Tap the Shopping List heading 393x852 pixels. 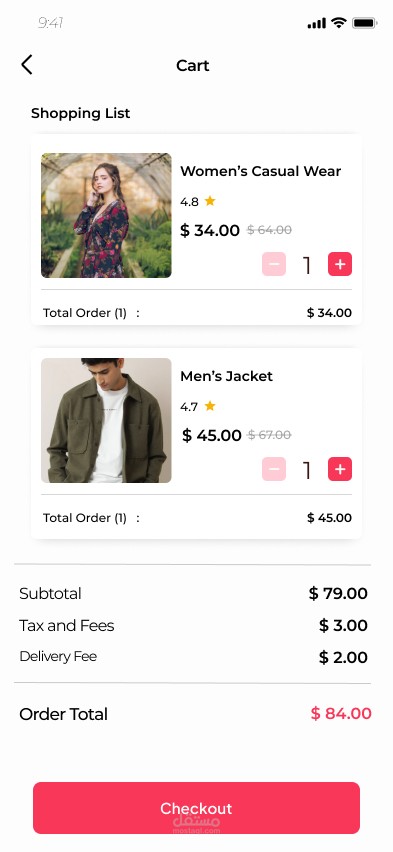click(x=80, y=113)
